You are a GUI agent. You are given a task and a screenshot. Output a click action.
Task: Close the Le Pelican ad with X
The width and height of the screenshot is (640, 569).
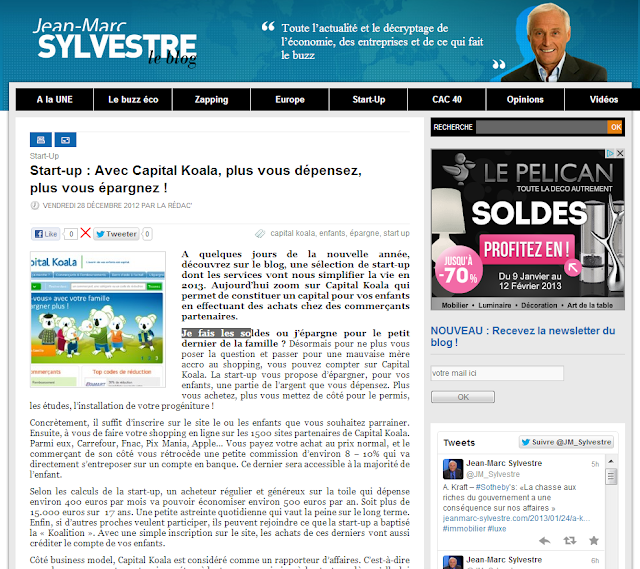point(620,153)
